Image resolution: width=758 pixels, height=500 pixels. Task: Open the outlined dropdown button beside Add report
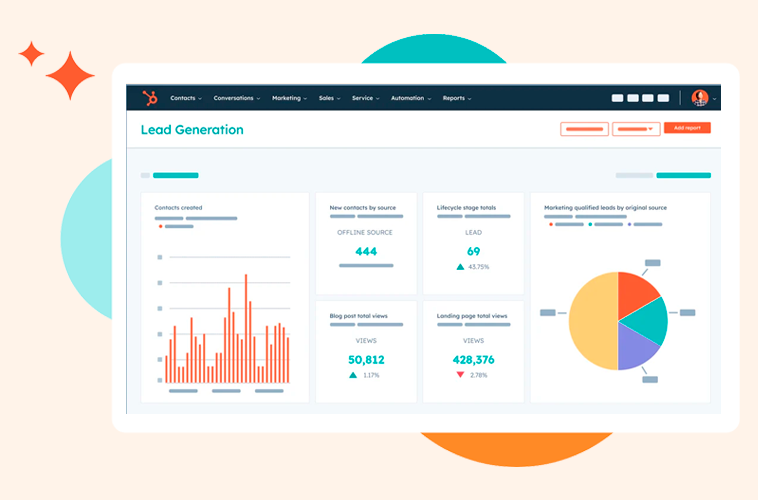636,128
